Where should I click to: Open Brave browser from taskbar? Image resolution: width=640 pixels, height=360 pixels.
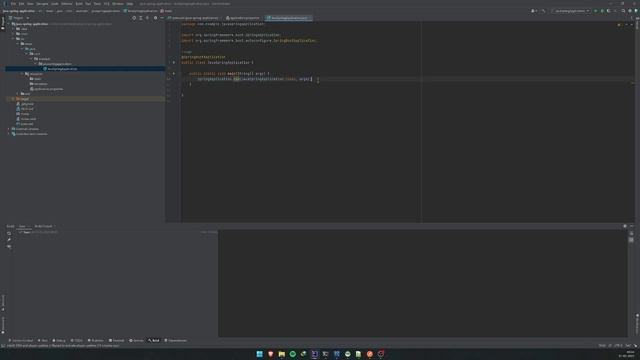pos(271,354)
